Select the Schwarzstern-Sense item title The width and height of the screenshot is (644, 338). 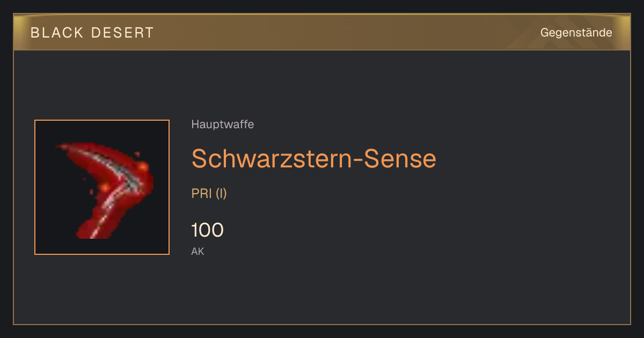314,158
